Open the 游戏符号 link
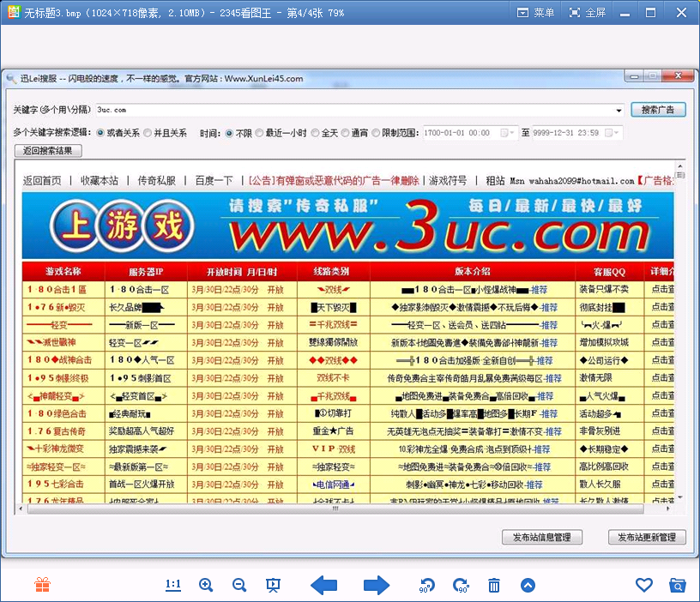 click(x=448, y=181)
